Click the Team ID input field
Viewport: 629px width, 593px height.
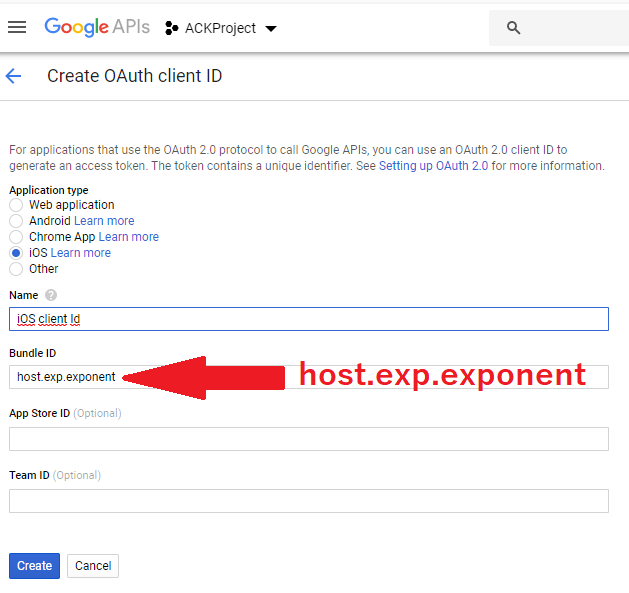click(x=309, y=501)
